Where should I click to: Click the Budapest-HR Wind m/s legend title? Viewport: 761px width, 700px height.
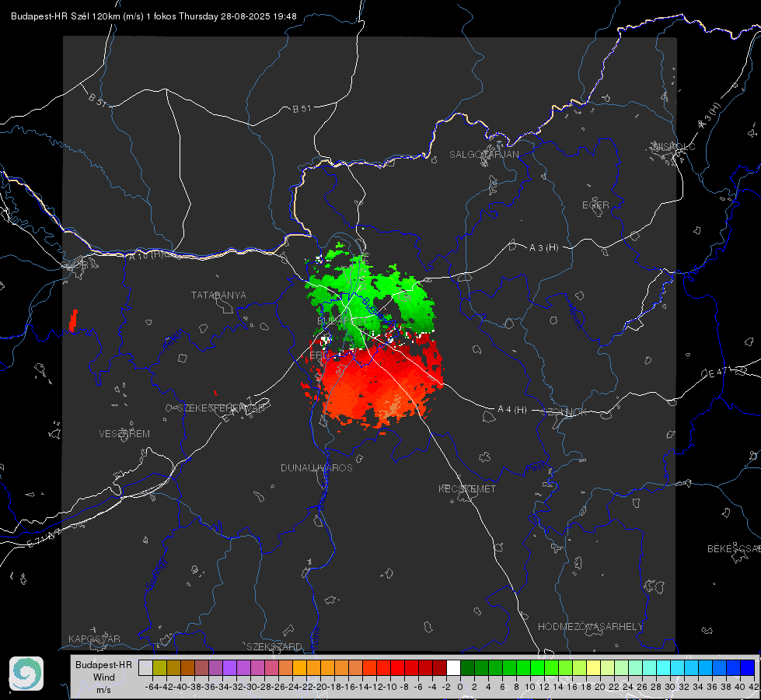103,677
